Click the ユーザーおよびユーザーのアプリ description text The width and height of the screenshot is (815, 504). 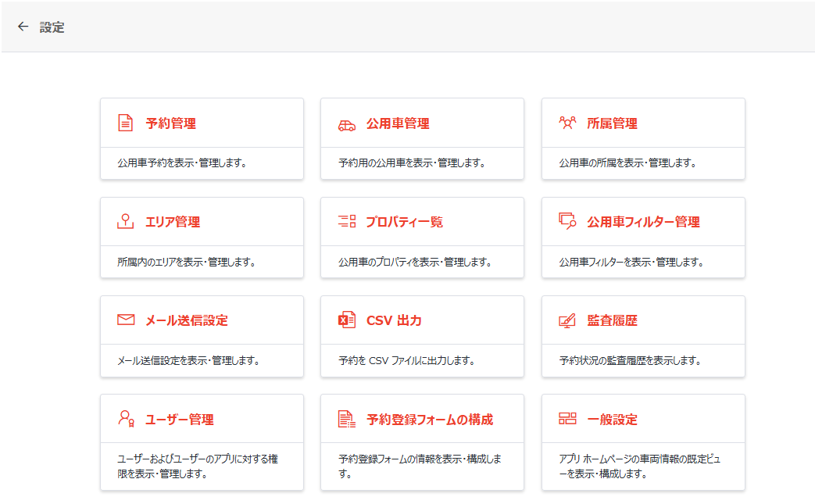coord(198,466)
